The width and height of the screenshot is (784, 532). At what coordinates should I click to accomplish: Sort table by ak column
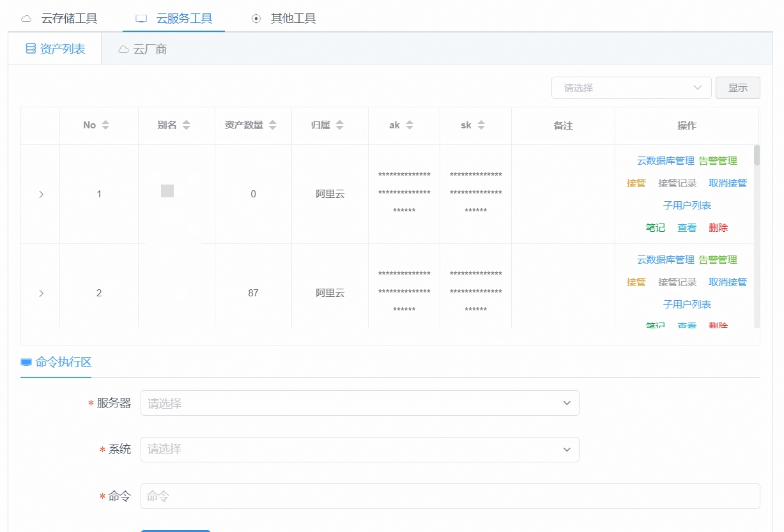410,126
